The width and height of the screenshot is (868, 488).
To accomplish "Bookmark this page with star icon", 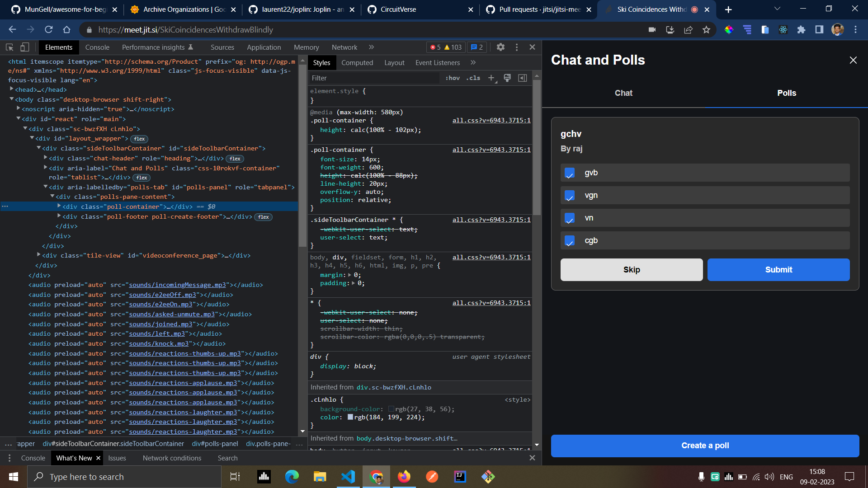I will point(706,30).
